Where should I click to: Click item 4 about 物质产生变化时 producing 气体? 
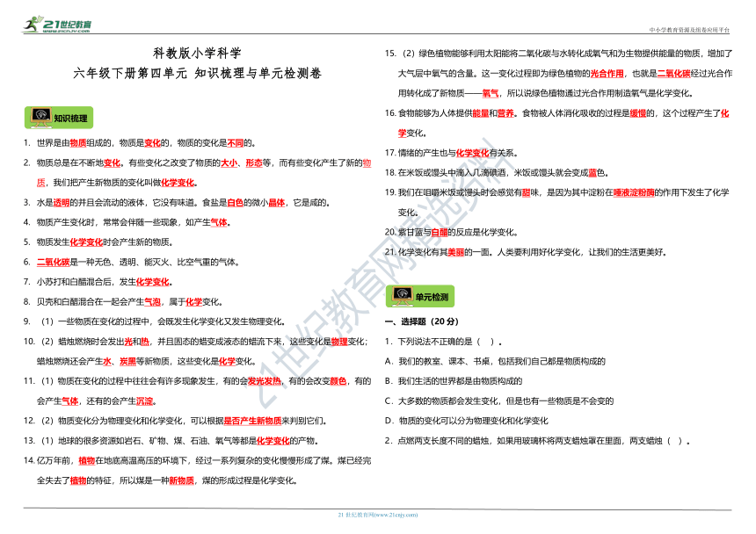127,222
